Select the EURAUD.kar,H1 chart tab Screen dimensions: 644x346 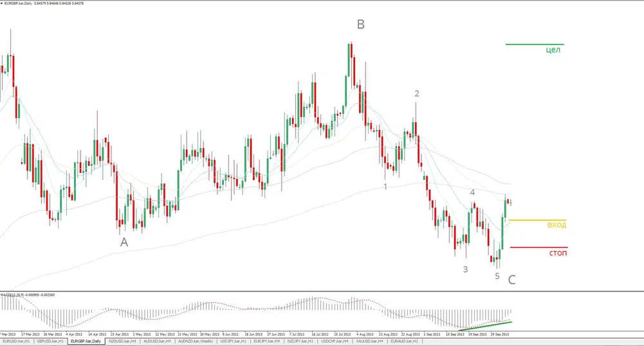coord(404,341)
